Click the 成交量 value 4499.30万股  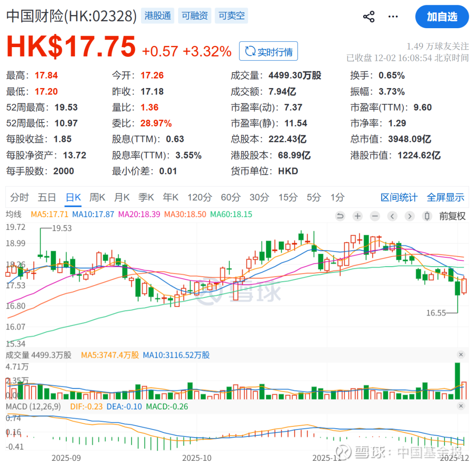(295, 75)
